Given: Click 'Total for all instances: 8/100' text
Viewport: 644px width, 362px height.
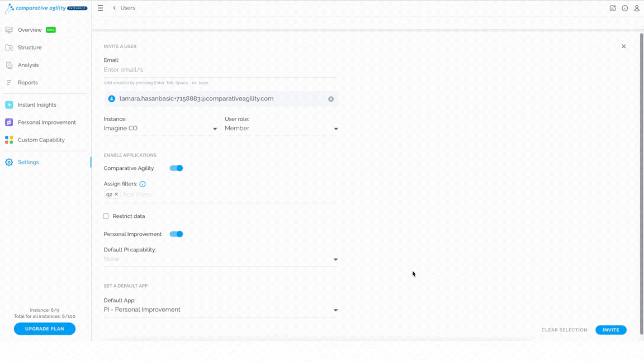Looking at the screenshot, I should coord(44,316).
